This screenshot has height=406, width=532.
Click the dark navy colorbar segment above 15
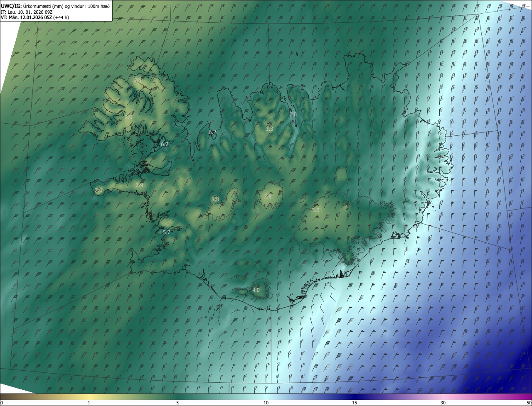point(355,396)
